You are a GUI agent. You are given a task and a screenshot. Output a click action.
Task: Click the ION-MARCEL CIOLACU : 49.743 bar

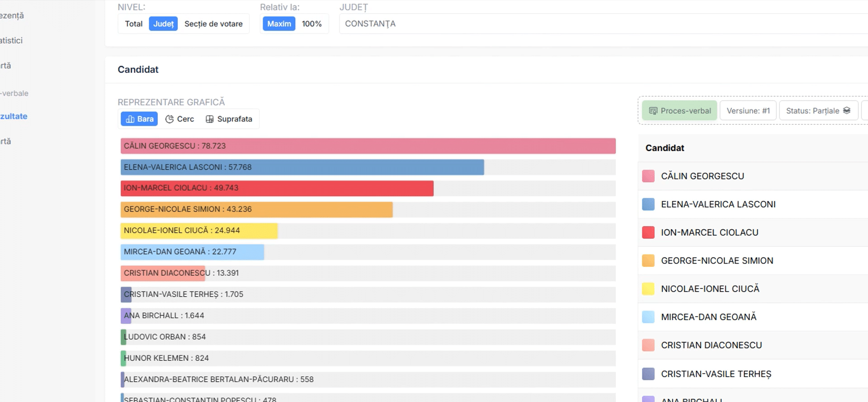click(277, 188)
